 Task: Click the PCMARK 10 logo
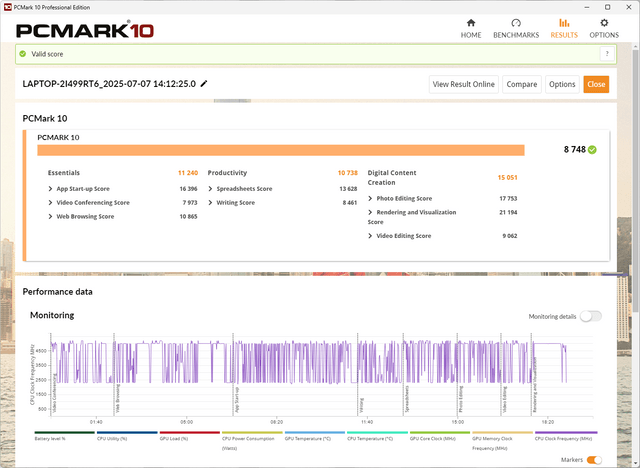click(85, 30)
